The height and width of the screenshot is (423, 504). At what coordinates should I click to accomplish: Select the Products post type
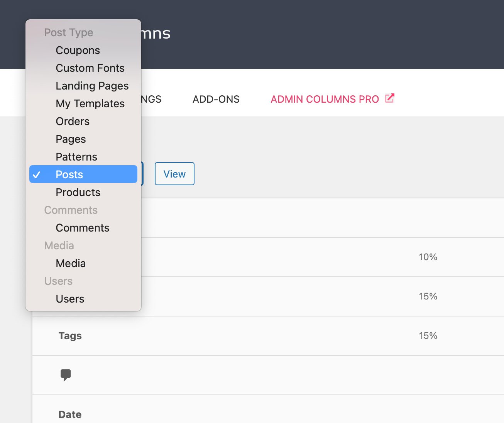[x=78, y=192]
